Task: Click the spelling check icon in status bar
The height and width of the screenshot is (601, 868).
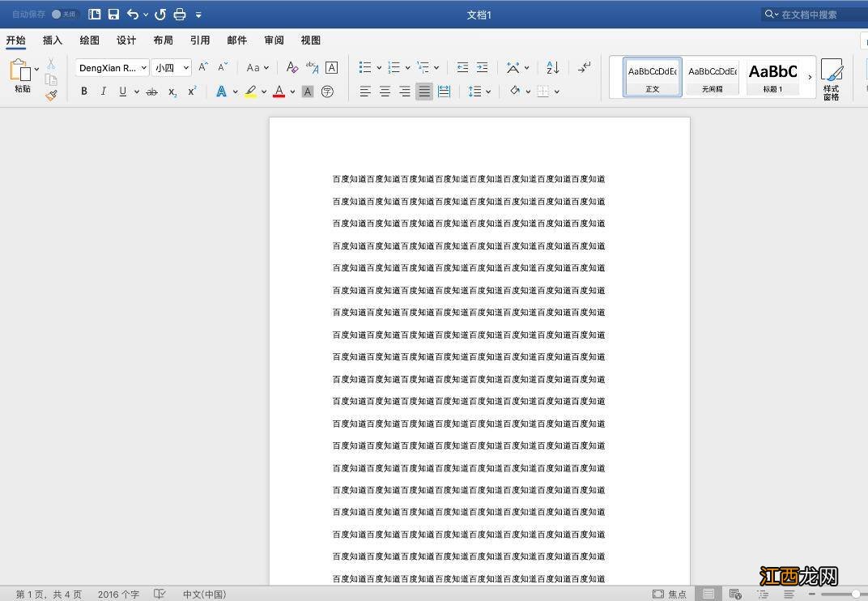Action: click(x=160, y=594)
